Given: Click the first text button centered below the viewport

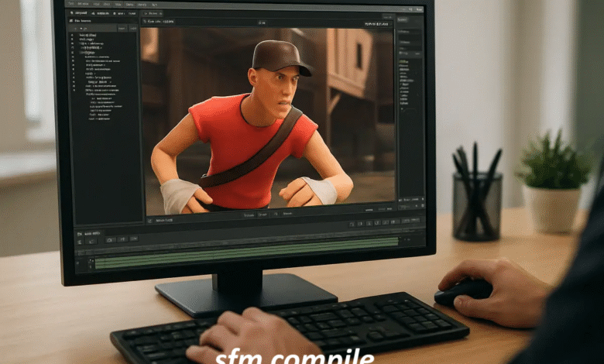Looking at the screenshot, I should (249, 215).
